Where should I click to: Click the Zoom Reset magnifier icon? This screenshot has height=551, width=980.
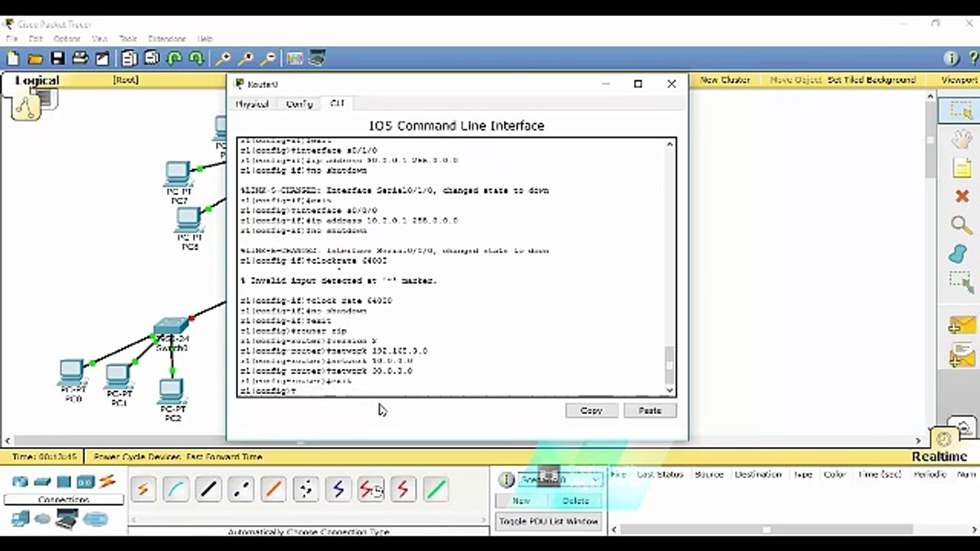(x=246, y=58)
